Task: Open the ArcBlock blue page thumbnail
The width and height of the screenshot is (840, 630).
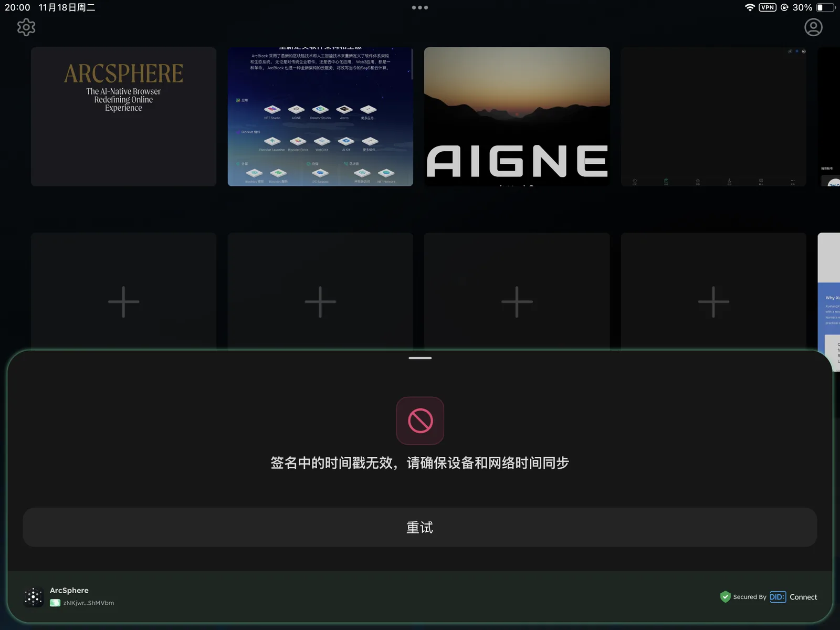Action: click(320, 117)
